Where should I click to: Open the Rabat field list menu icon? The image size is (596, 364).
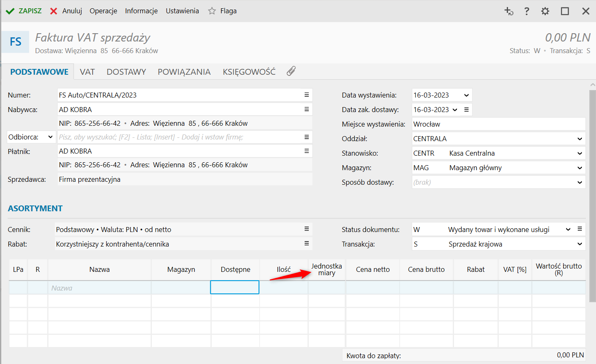[x=306, y=244]
